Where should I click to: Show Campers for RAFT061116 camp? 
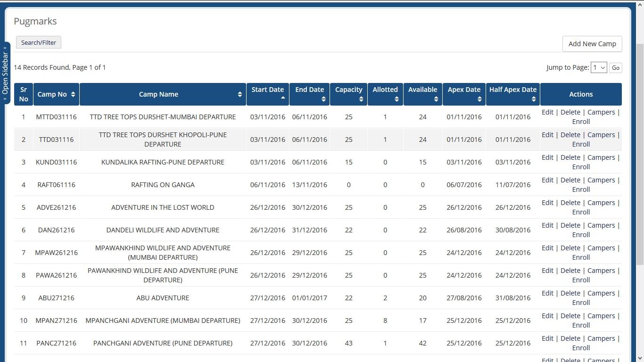pyautogui.click(x=601, y=180)
